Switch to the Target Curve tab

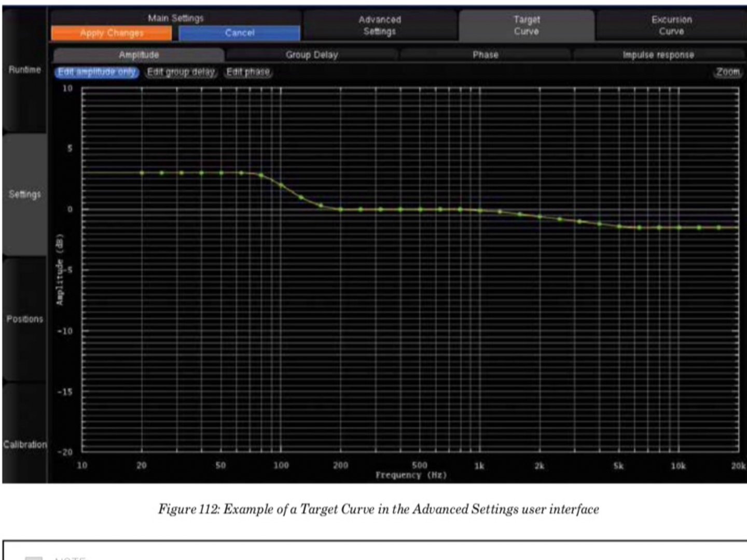coord(526,25)
